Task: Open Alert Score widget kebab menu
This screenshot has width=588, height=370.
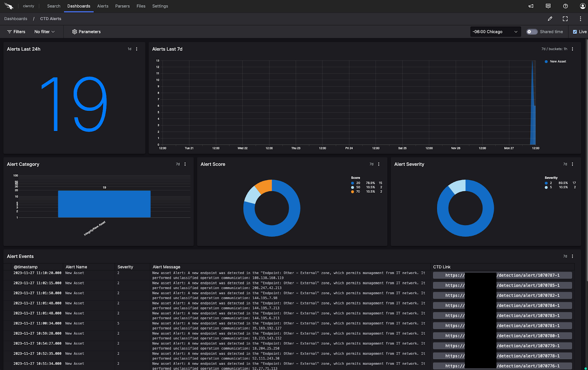Action: 379,164
